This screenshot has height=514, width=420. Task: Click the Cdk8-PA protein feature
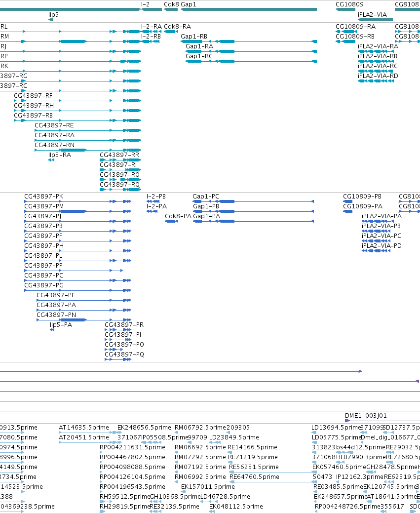point(171,221)
